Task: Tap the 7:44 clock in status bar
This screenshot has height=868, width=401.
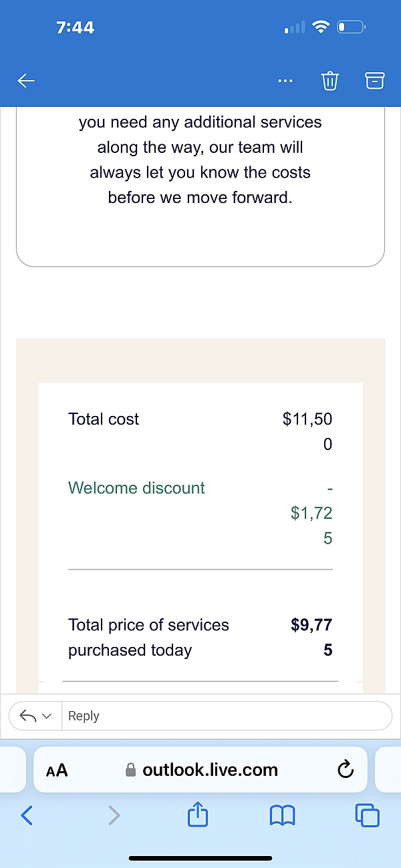Action: tap(76, 27)
